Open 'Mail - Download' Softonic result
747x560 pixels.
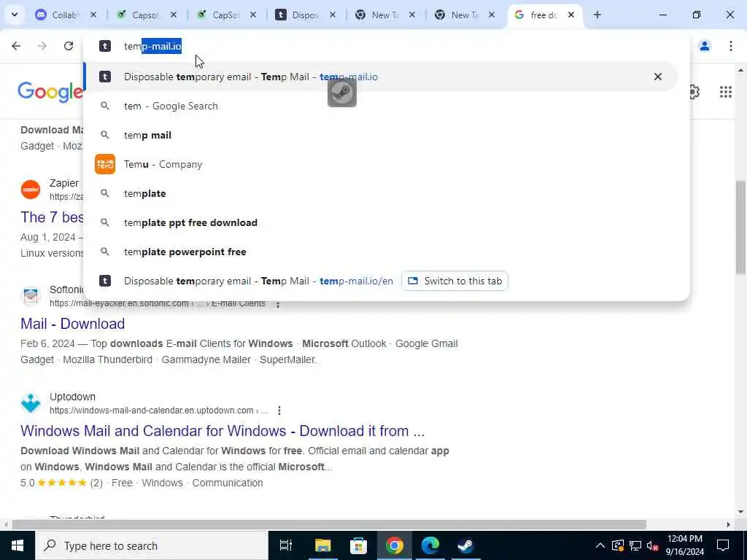click(x=72, y=324)
